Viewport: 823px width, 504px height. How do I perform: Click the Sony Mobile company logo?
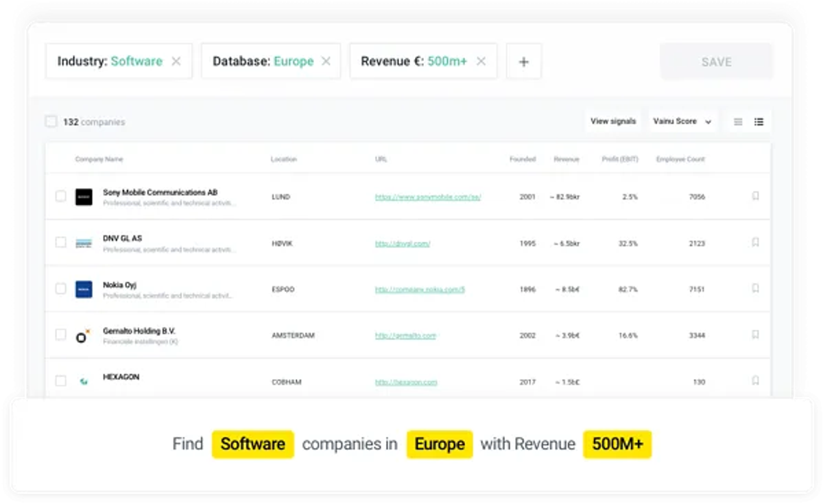[x=84, y=197]
